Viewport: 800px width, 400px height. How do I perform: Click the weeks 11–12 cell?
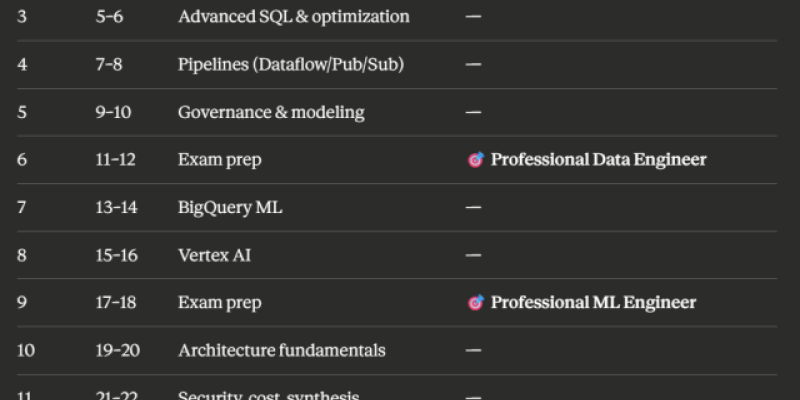(115, 160)
